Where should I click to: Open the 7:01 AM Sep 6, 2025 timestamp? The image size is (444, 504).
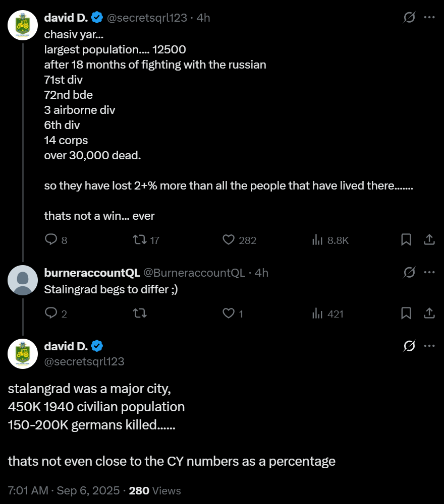pos(64,490)
